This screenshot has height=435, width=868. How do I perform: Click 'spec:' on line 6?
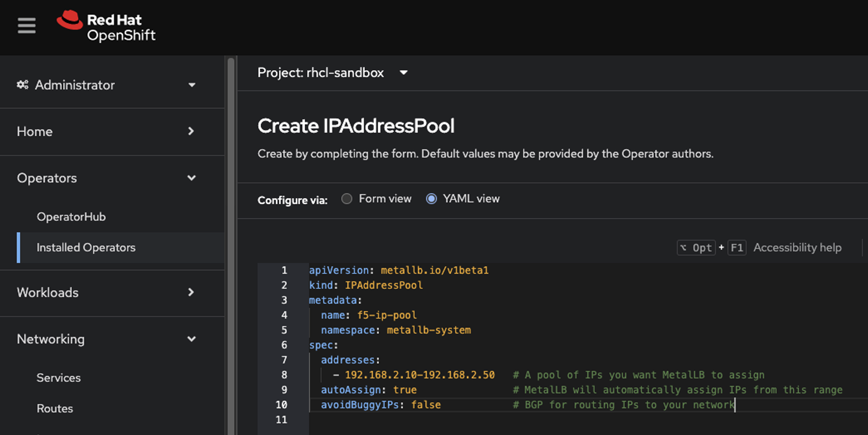[x=323, y=345]
